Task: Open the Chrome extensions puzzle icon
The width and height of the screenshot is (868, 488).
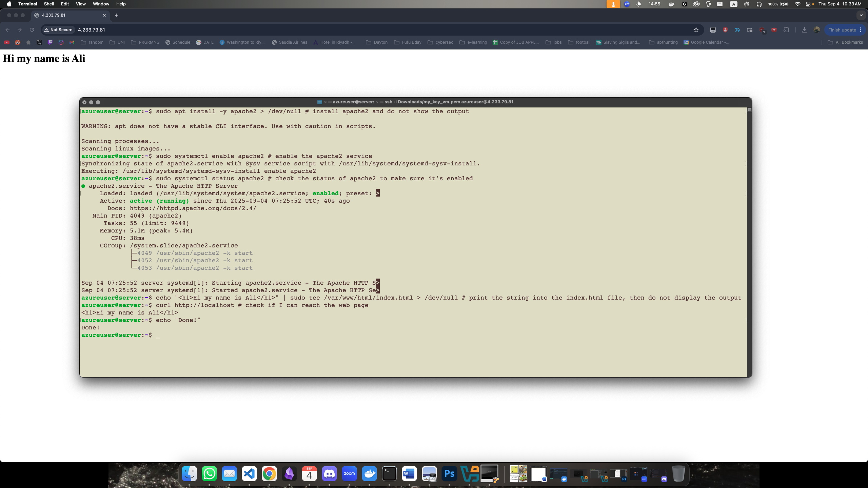Action: click(786, 30)
